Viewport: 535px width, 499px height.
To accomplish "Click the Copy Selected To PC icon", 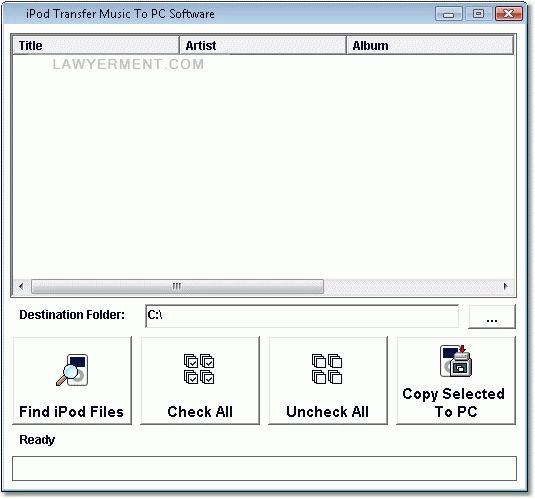I will [456, 361].
